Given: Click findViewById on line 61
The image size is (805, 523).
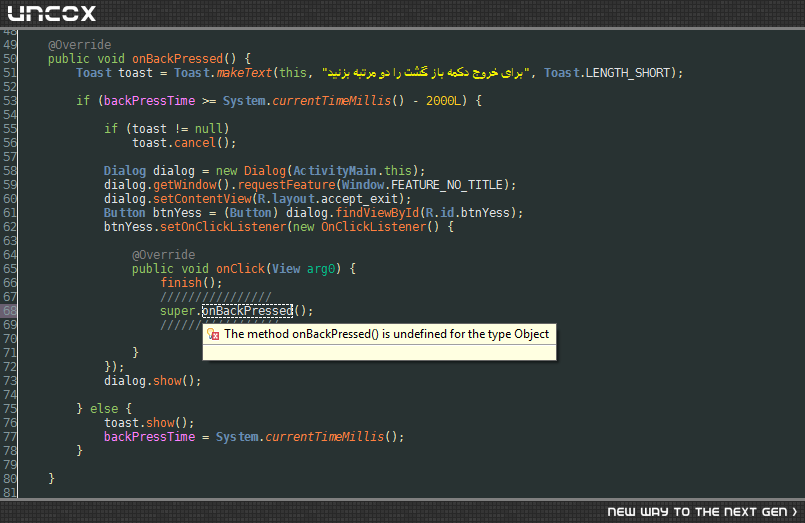Looking at the screenshot, I should 377,212.
